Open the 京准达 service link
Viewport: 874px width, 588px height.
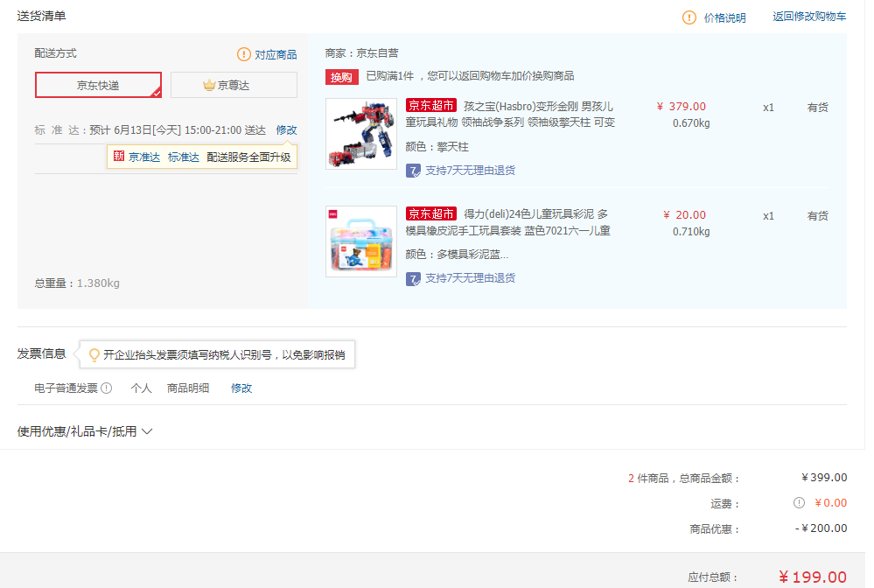[144, 157]
